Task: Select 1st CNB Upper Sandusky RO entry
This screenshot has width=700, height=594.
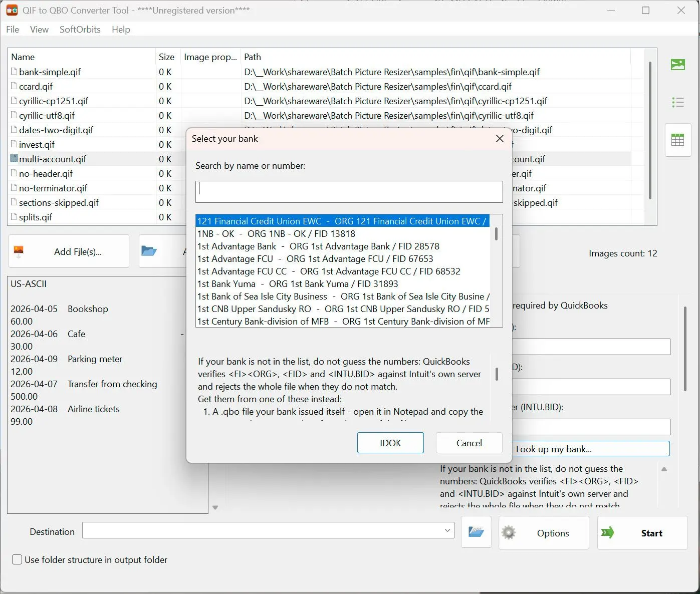Action: pyautogui.click(x=343, y=309)
